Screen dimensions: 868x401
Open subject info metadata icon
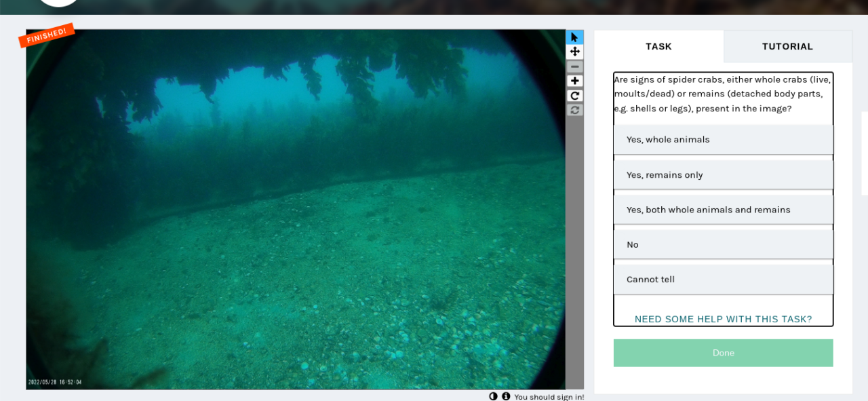point(505,396)
